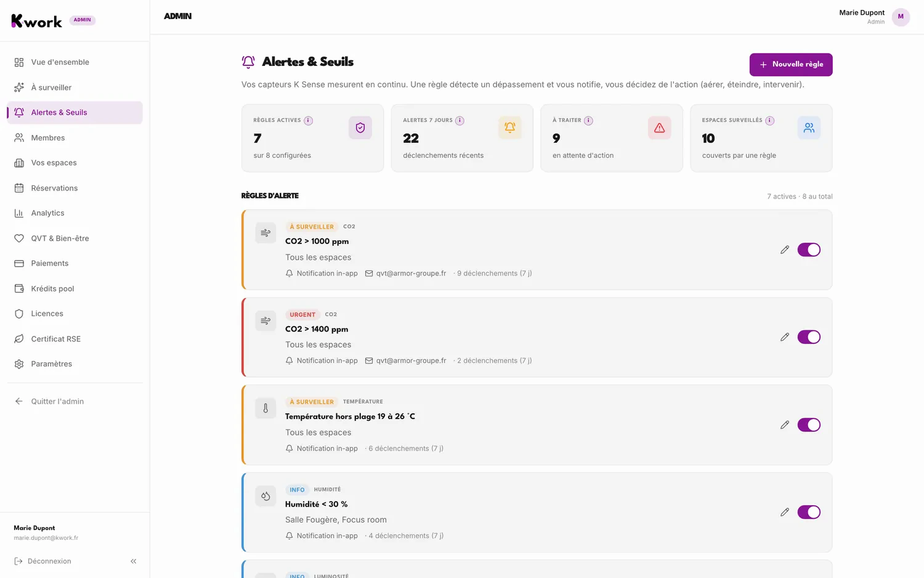Open Vue d'ensemble from the sidebar

(75, 62)
